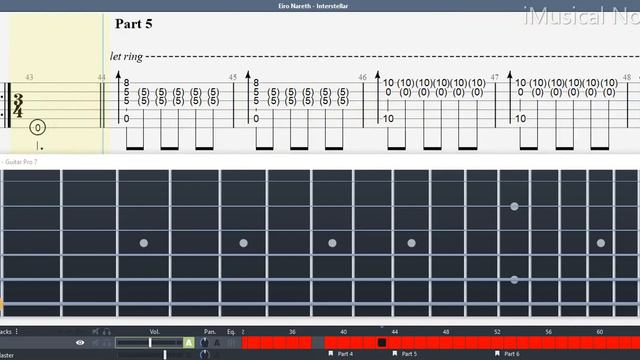This screenshot has width=640, height=360.
Task: Adjust the track volume slider
Action: [149, 343]
